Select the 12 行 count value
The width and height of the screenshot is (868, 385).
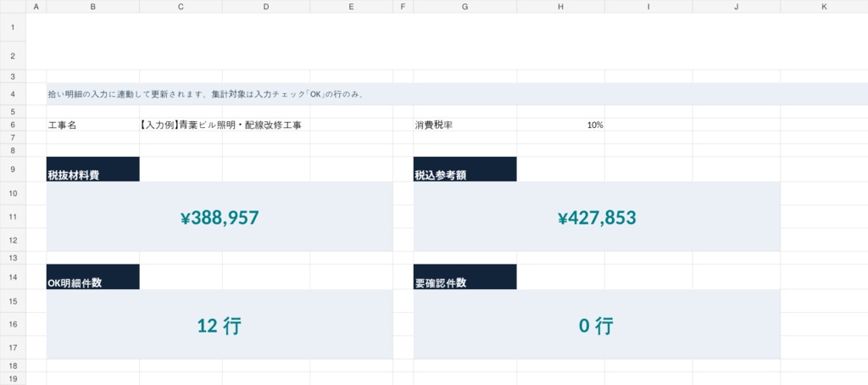[220, 324]
